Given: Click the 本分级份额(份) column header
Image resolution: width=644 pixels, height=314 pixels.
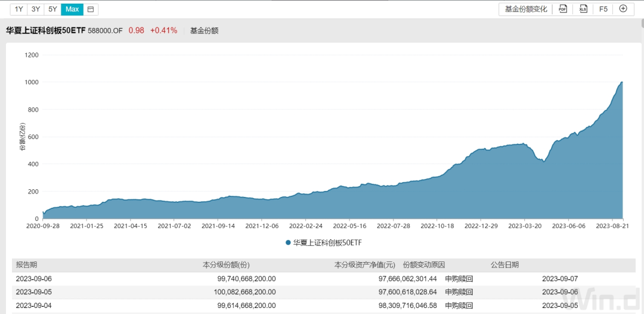Looking at the screenshot, I should [227, 264].
